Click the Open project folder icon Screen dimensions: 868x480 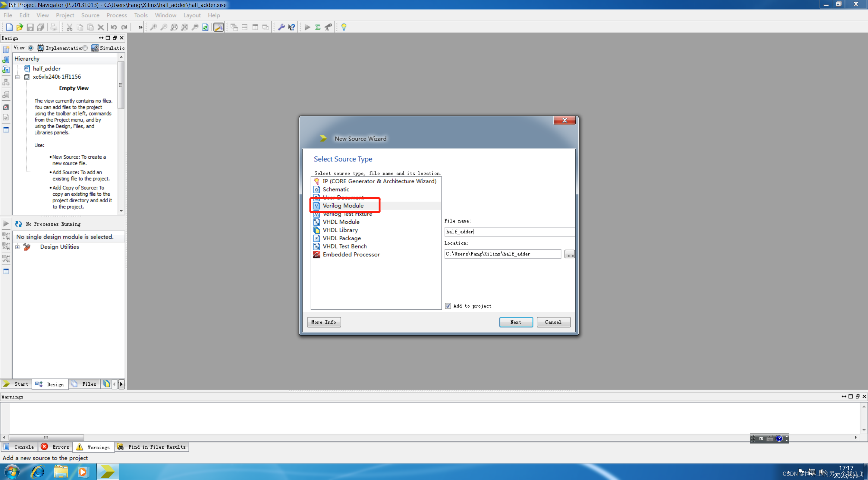coord(20,27)
